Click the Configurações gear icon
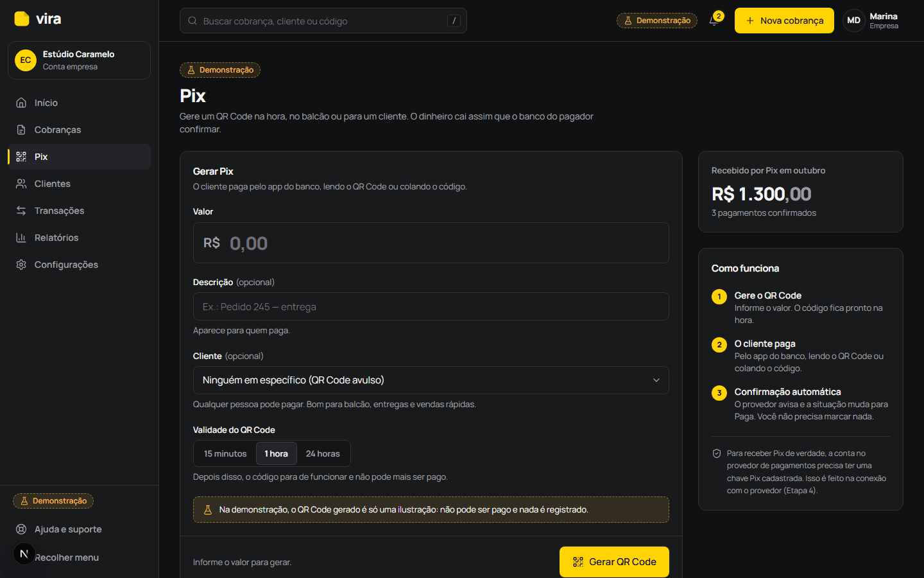This screenshot has width=924, height=578. click(x=21, y=265)
